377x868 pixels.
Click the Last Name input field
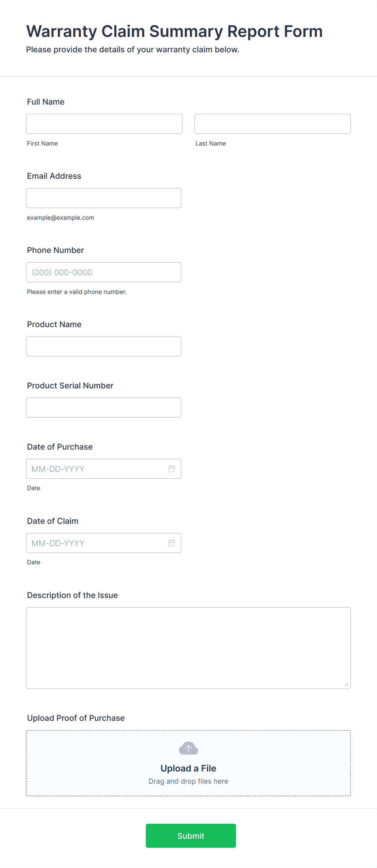(272, 124)
